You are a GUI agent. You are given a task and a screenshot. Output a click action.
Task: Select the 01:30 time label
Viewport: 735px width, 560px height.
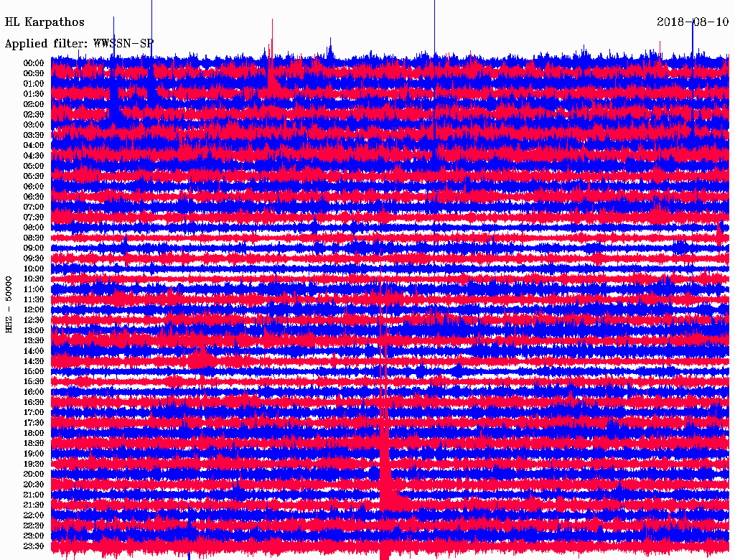pyautogui.click(x=34, y=94)
